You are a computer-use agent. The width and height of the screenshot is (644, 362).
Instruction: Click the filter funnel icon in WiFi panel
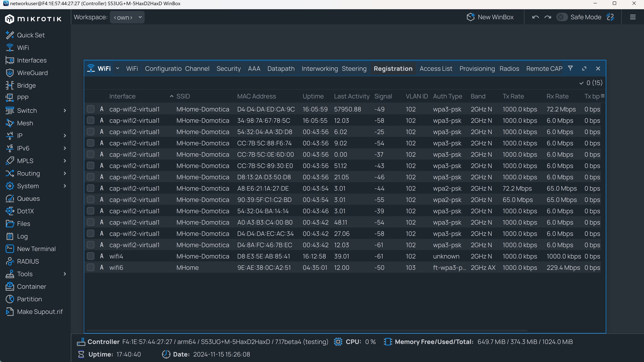click(570, 68)
